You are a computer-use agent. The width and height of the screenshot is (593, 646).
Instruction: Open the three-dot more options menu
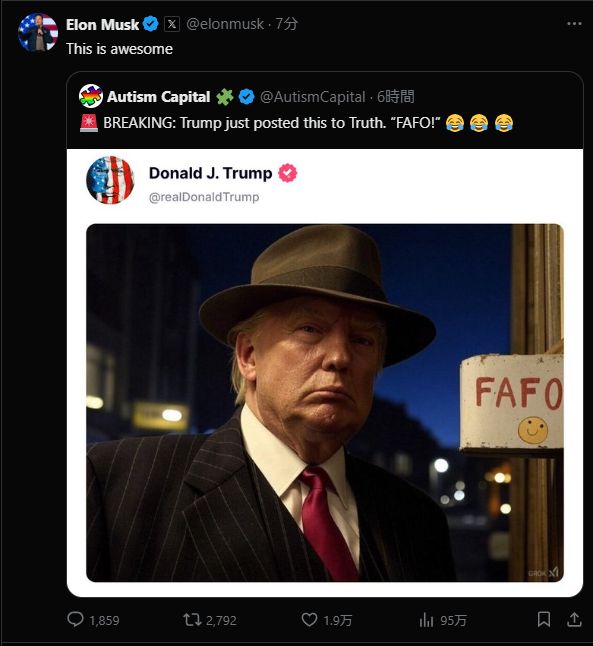(x=574, y=24)
